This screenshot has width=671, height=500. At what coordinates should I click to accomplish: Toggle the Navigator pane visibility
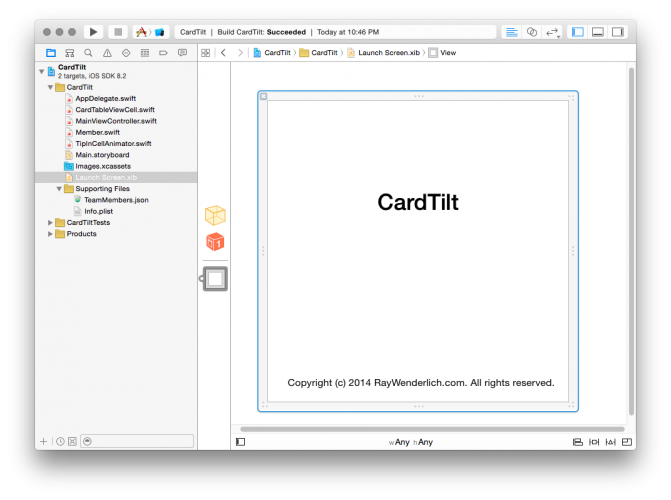pyautogui.click(x=578, y=32)
